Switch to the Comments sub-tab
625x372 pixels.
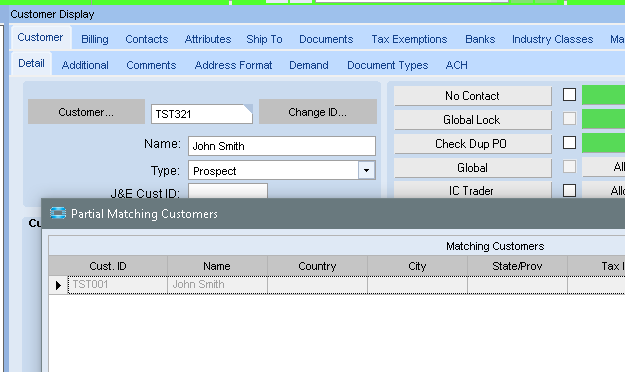[x=151, y=65]
